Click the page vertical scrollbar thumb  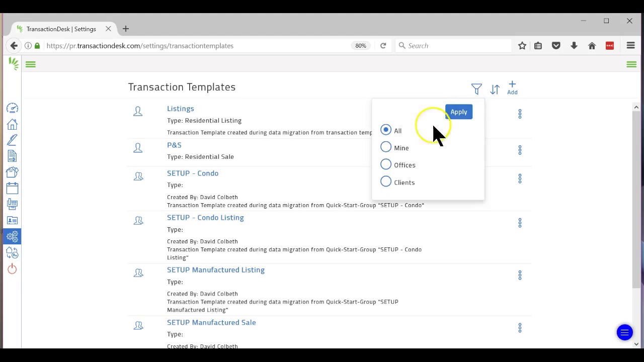(x=636, y=200)
